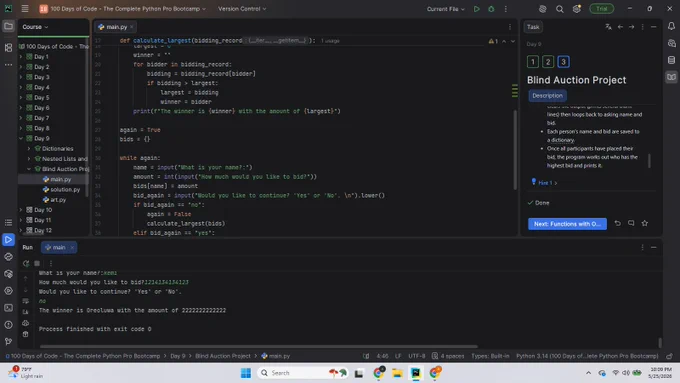Collapse the Day 9 folder
This screenshot has height=383, width=680.
coord(20,138)
